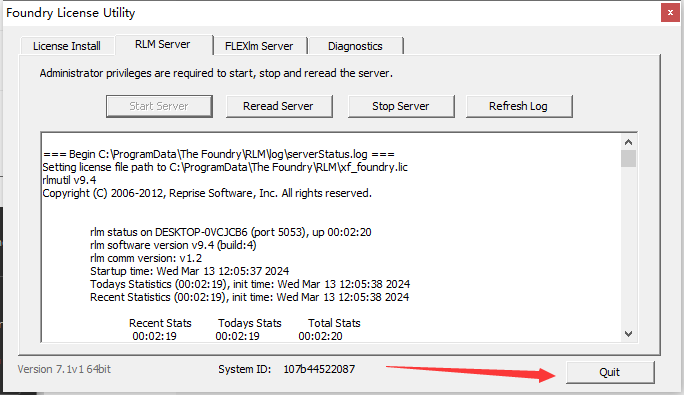Click the log scrollbar thumb
This screenshot has height=395, width=684.
[x=628, y=158]
